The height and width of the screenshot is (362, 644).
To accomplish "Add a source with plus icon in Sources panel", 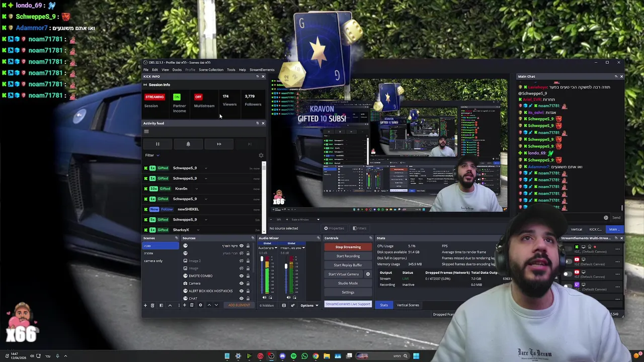I will [185, 305].
